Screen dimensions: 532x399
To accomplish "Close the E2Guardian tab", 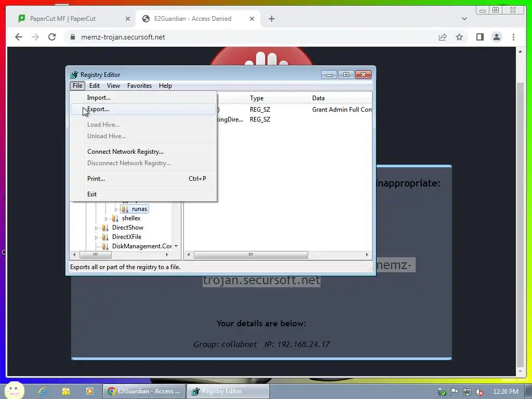I will (252, 19).
